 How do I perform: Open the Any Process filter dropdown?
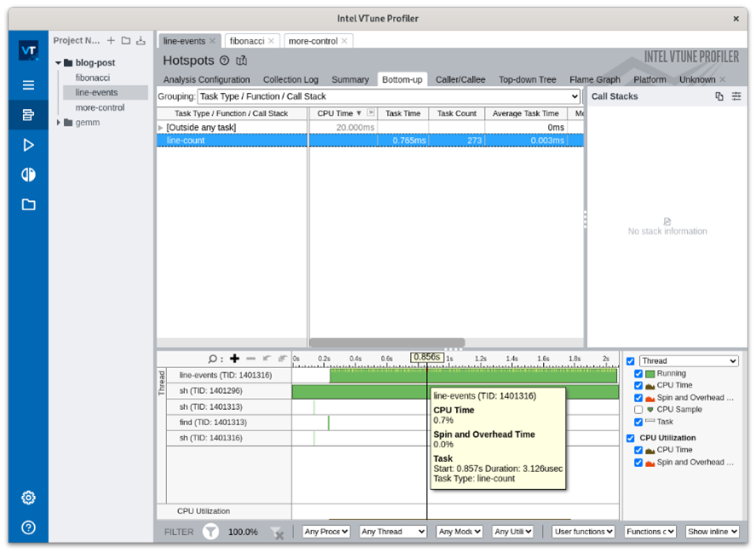(x=326, y=532)
